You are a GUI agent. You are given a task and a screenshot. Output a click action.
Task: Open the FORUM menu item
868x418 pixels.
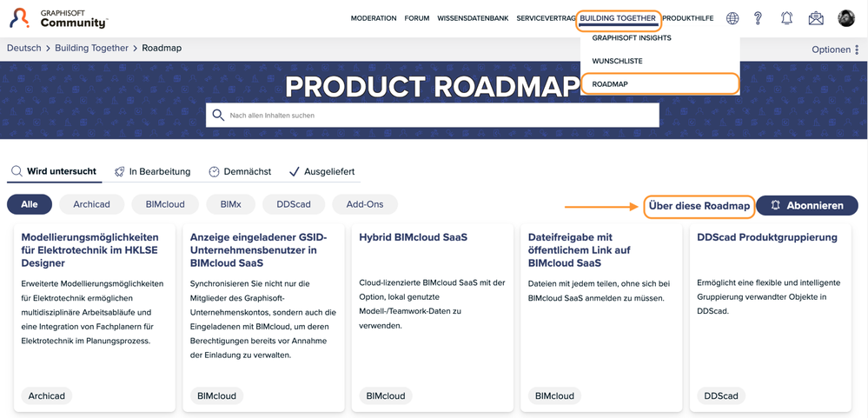tap(417, 18)
